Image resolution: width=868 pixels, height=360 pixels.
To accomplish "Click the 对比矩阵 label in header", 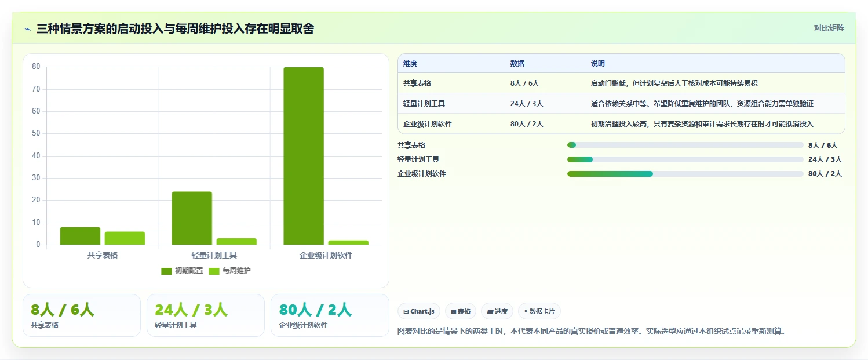I will point(829,28).
